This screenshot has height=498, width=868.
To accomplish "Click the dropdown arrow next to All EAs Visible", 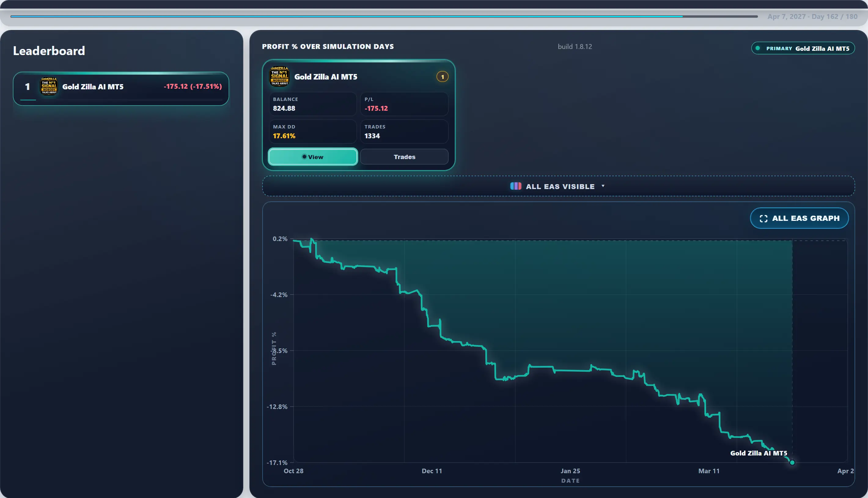I will (603, 186).
